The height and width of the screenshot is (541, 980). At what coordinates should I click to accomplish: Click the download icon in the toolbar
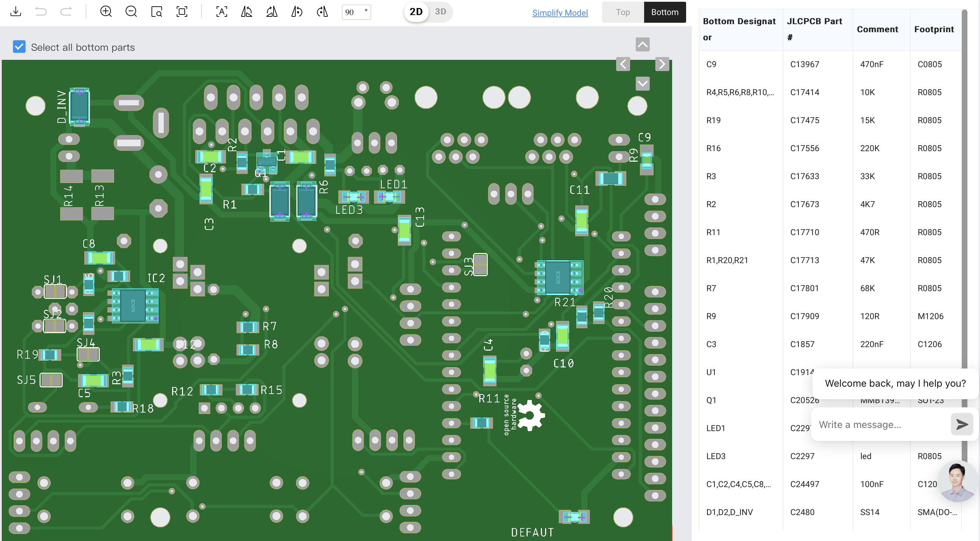[x=16, y=12]
